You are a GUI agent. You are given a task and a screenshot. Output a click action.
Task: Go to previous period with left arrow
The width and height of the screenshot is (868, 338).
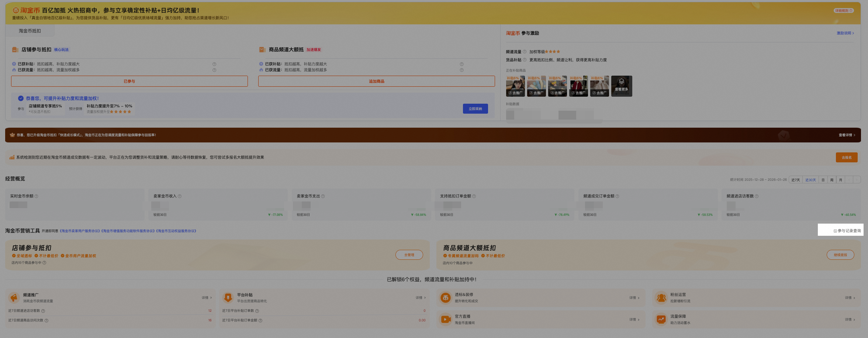click(x=849, y=180)
